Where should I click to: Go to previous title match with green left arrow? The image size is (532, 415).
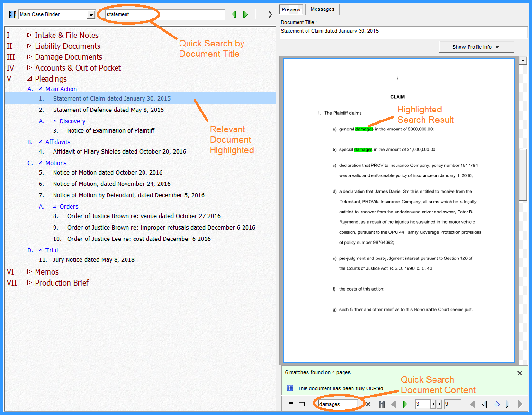pyautogui.click(x=234, y=14)
